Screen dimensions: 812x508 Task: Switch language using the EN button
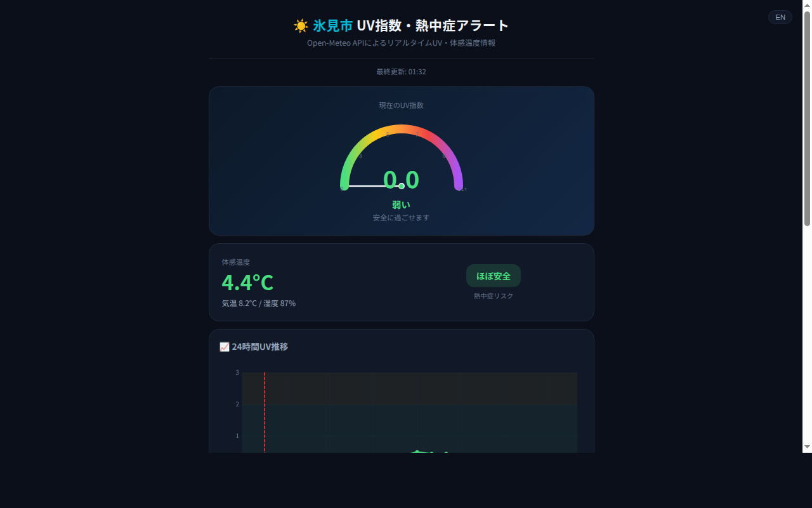pos(780,17)
